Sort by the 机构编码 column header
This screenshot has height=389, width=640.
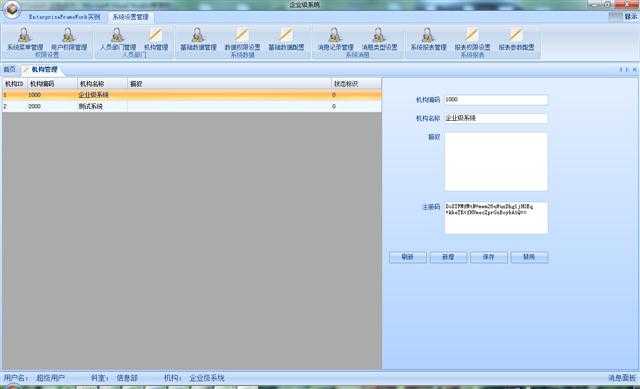(x=52, y=84)
